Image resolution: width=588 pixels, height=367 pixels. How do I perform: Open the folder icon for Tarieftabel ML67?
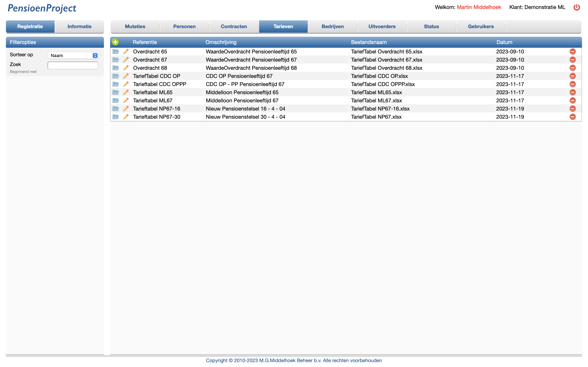[x=116, y=101]
